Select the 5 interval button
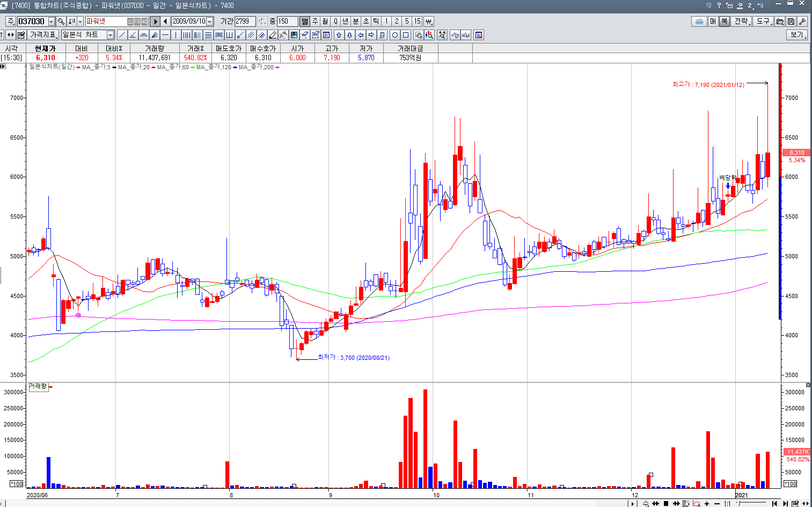 tap(407, 21)
